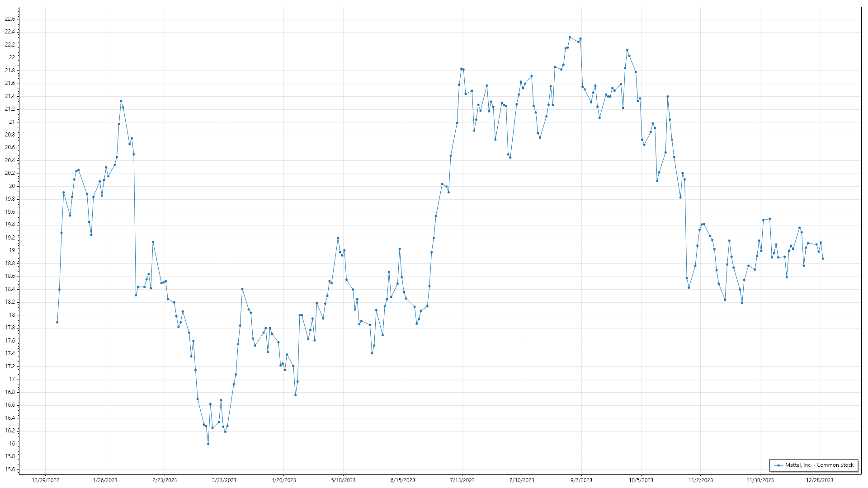
Task: Click the 3/23/2023 x-axis date label
Action: coord(224,480)
